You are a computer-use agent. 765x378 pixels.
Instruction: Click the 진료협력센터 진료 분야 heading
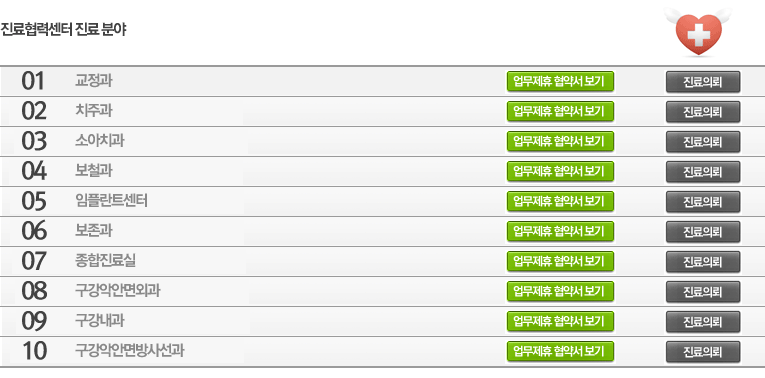tap(63, 30)
